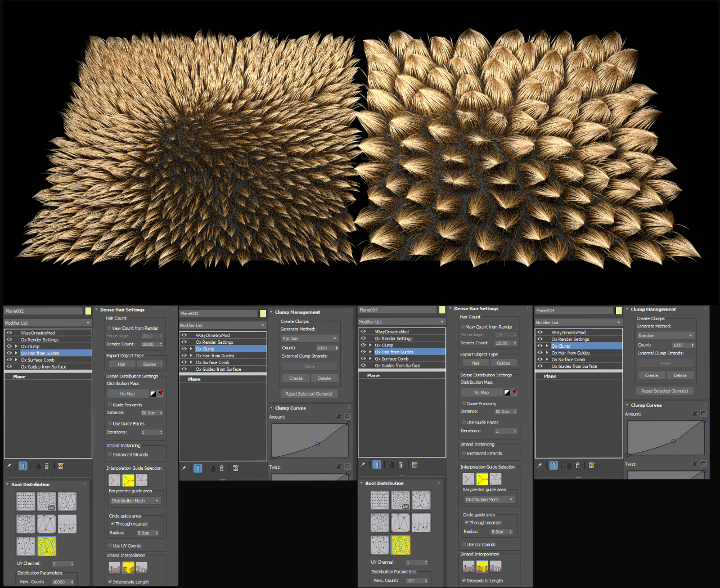Click yellow random-area icon in Plane004 Root Distribution
The height and width of the screenshot is (588, 720).
click(400, 545)
